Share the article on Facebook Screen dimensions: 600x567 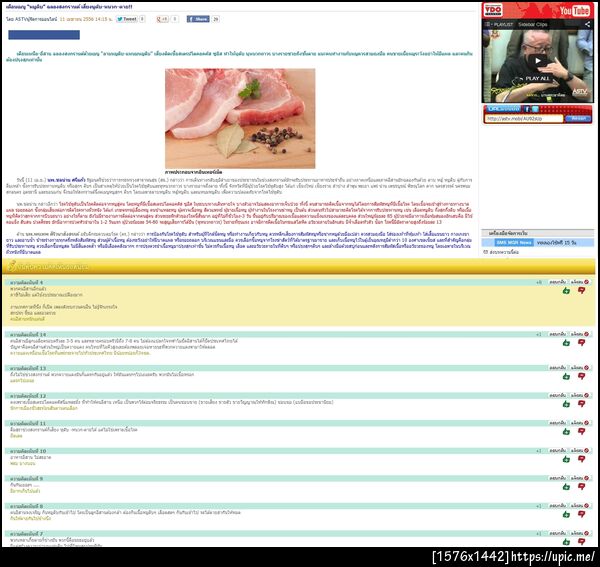[x=198, y=19]
